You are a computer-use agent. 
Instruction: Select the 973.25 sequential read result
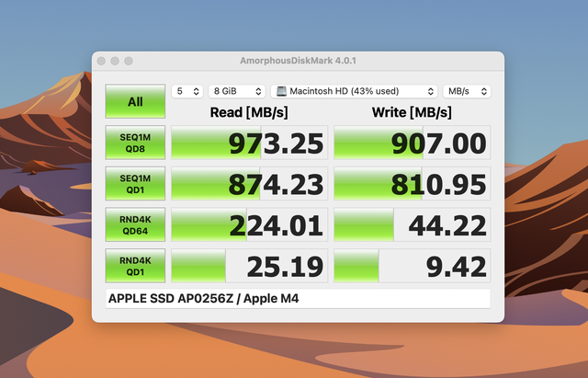point(249,143)
